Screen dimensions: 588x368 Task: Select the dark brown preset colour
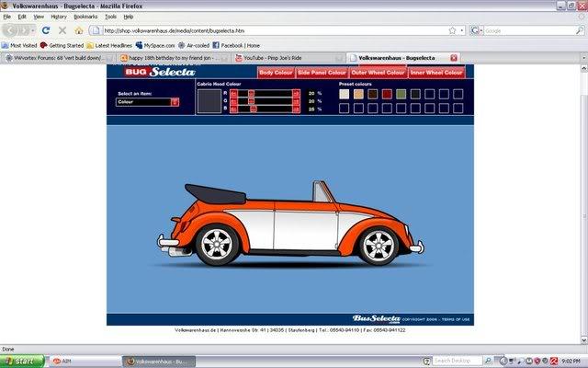click(372, 94)
